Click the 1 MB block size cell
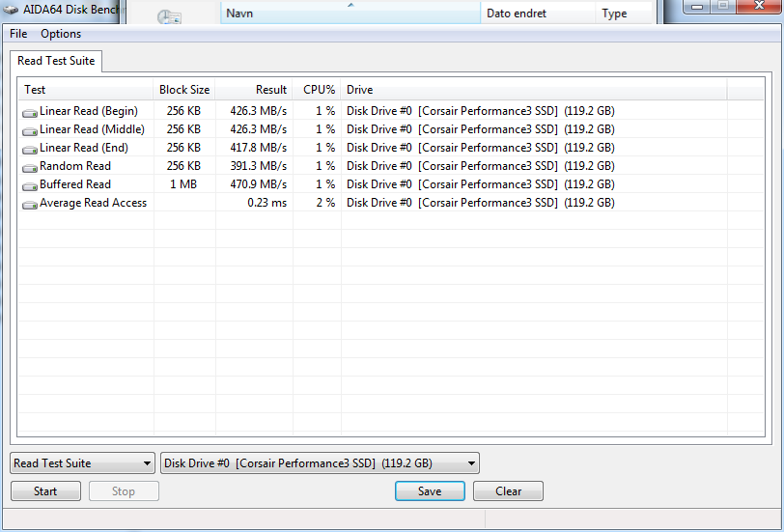 pyautogui.click(x=183, y=184)
